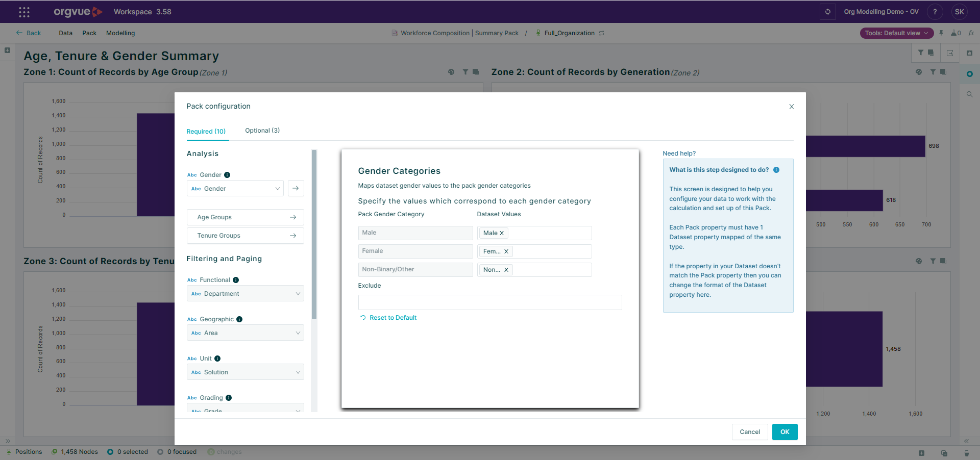Switch to the Optional (3) tab

262,131
